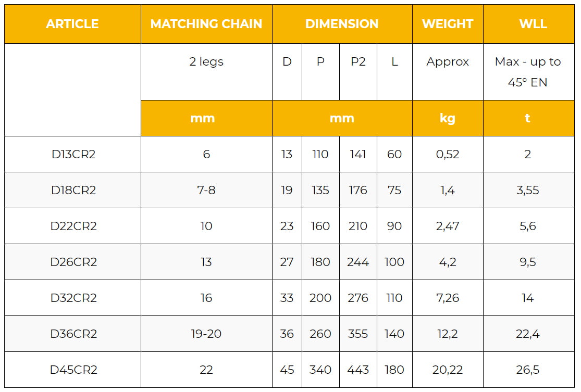Click the kg unit header cell
The image size is (581, 392).
(x=448, y=118)
